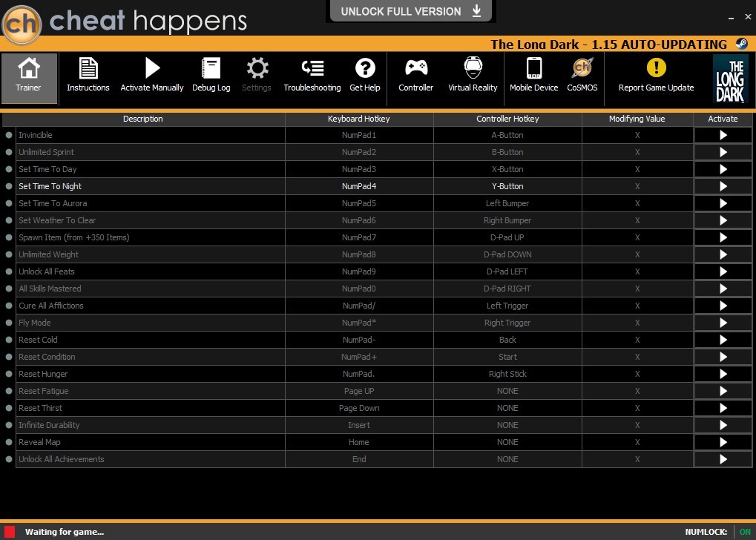Activate the Spawn Item cheat arrow
This screenshot has width=756, height=540.
(723, 237)
